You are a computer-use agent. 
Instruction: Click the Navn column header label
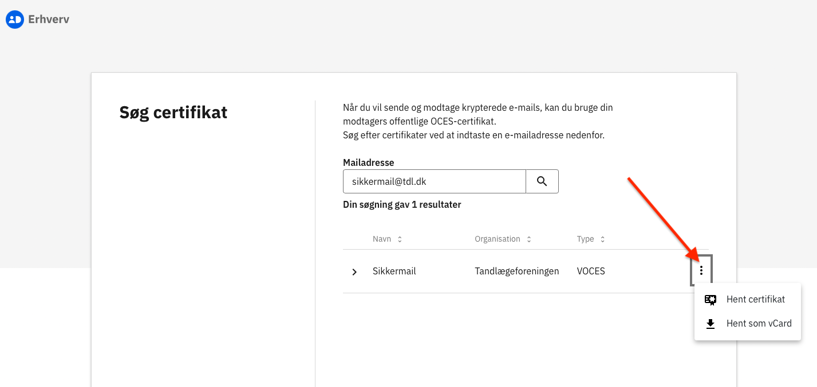point(381,239)
